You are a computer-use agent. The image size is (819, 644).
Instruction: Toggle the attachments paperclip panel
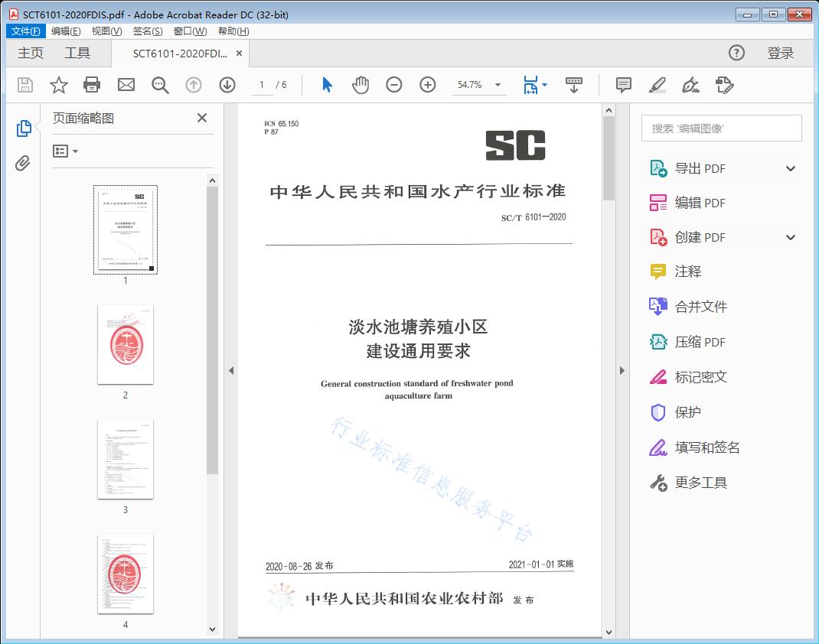click(24, 163)
